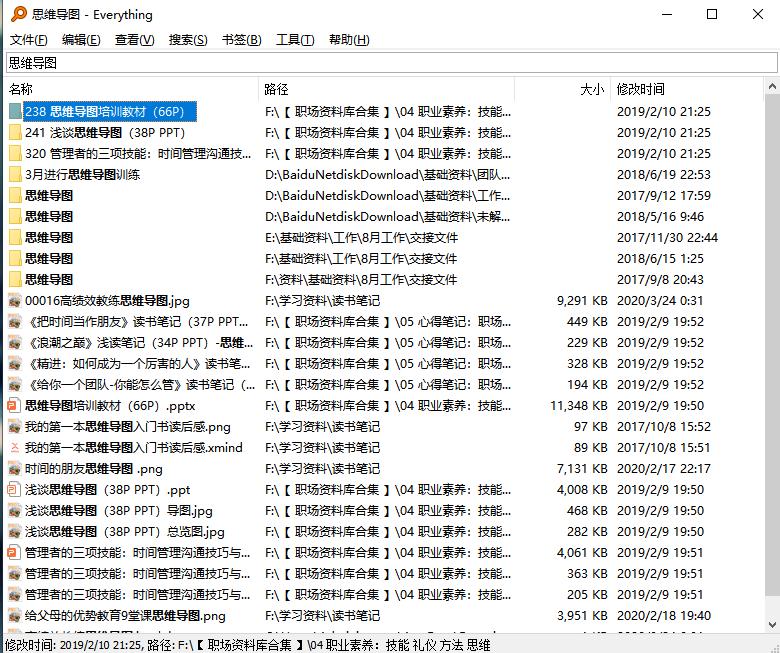The width and height of the screenshot is (780, 653).
Task: Maximize the Everything window
Action: 712,14
